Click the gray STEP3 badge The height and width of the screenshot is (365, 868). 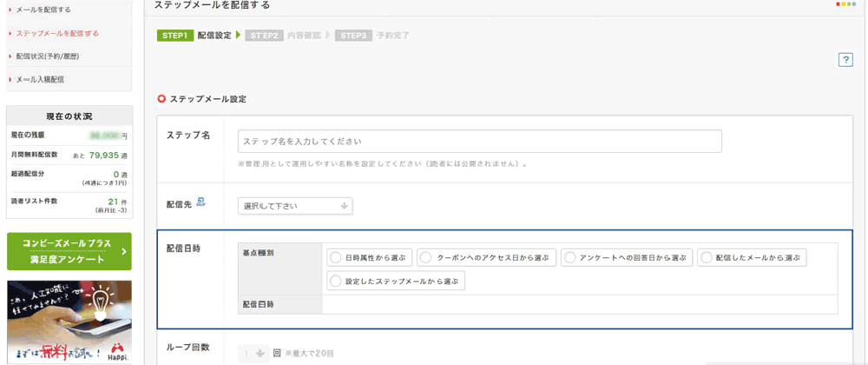(x=353, y=36)
